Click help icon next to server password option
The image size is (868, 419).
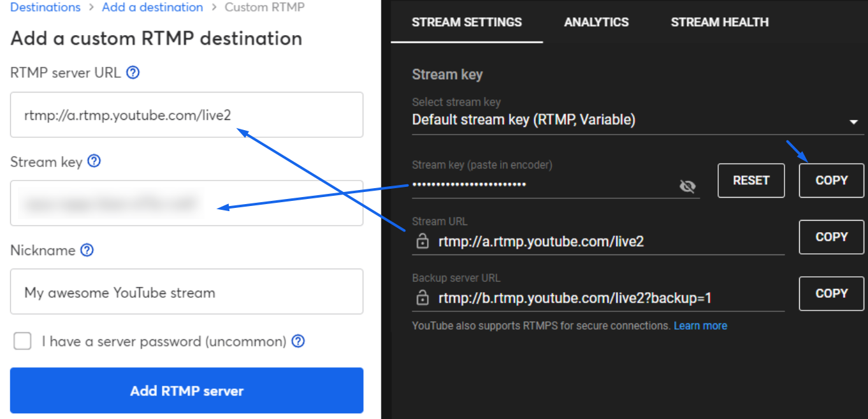coord(298,341)
